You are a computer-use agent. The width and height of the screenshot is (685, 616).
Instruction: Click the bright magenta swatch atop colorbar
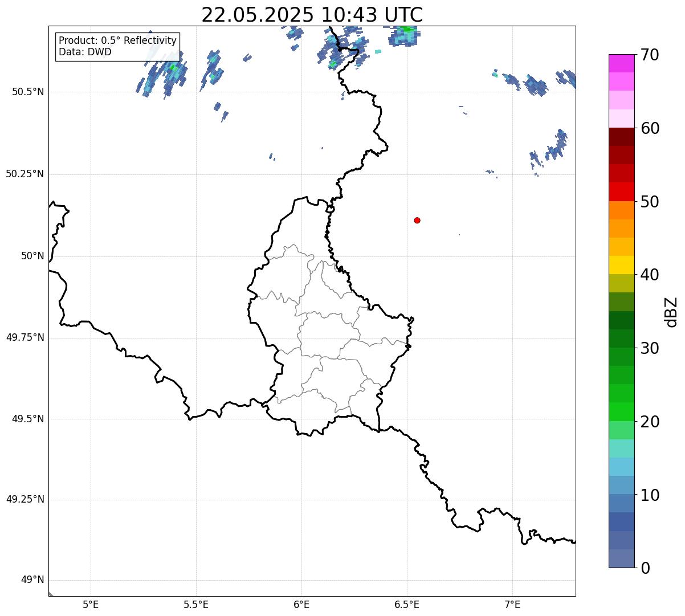[x=621, y=63]
